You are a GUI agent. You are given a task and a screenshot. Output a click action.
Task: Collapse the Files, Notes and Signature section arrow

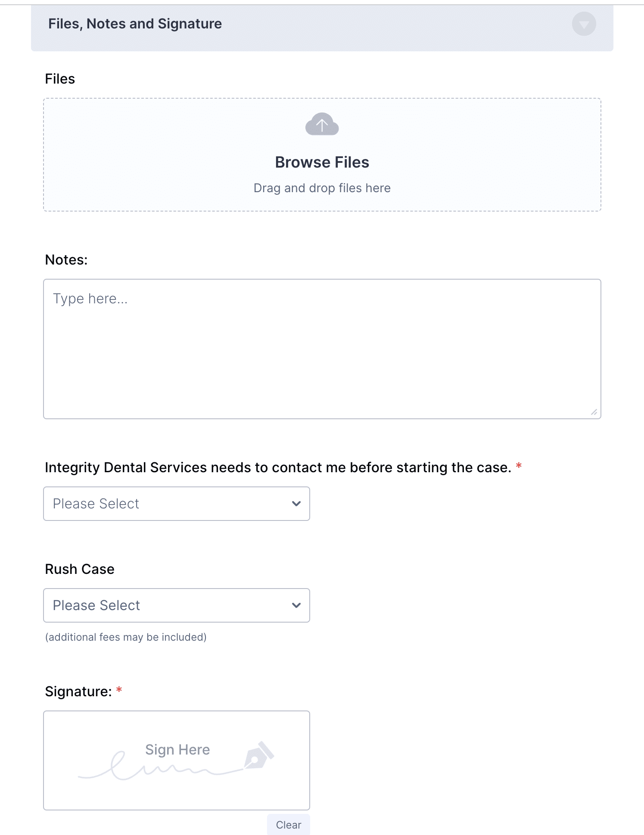coord(584,24)
